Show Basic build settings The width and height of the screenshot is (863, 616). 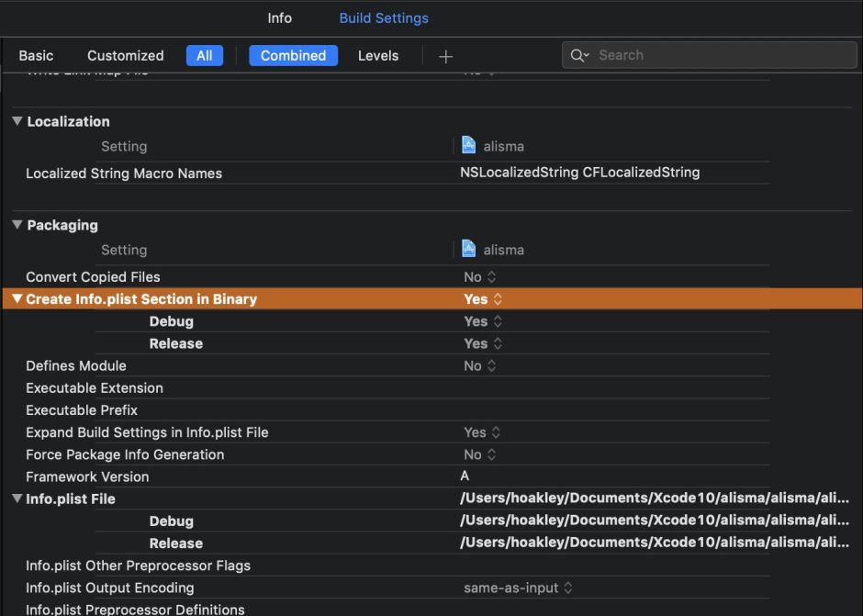tap(36, 56)
